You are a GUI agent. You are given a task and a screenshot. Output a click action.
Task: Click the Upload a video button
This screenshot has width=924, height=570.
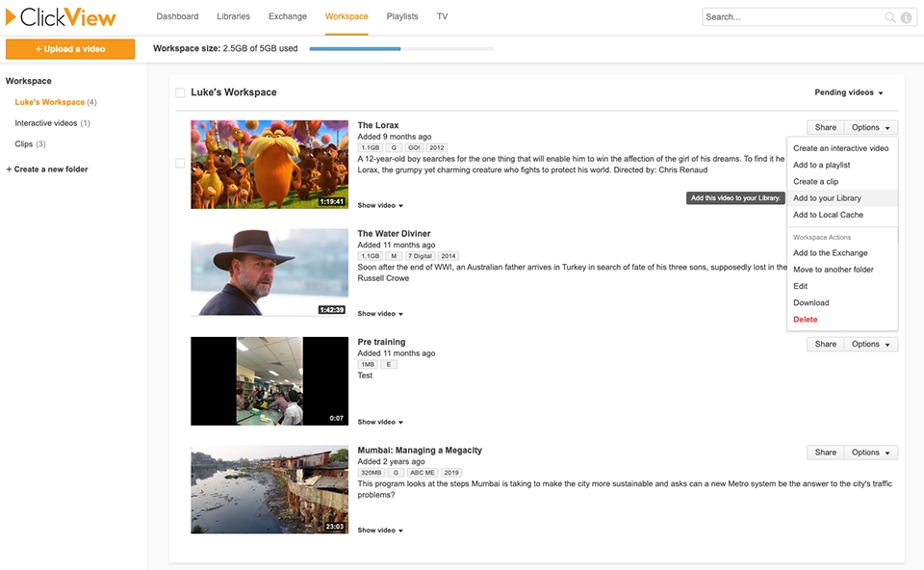click(69, 48)
